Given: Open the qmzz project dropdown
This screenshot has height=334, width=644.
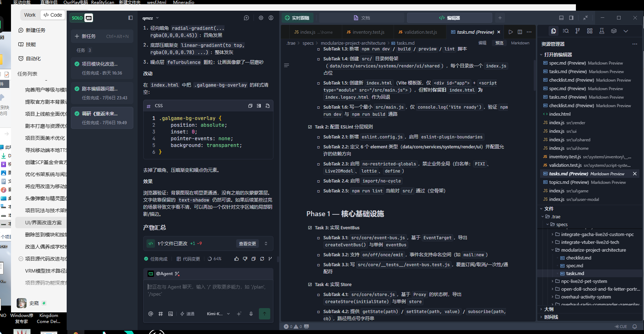Looking at the screenshot, I should pyautogui.click(x=151, y=18).
